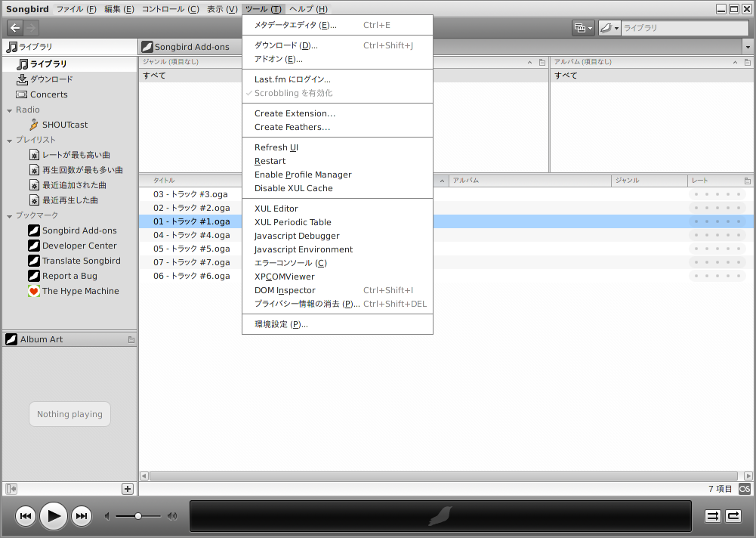Click the アルバム filter pane sort arrow
Viewport: 756px width, 538px height.
point(735,62)
